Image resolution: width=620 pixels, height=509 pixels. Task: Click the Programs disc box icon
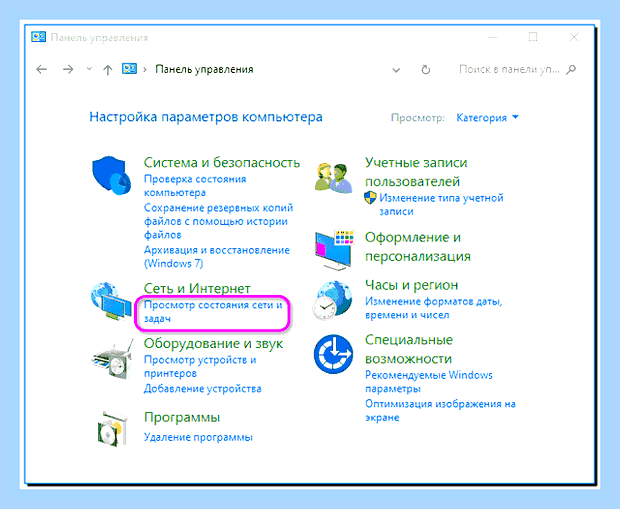(x=113, y=430)
